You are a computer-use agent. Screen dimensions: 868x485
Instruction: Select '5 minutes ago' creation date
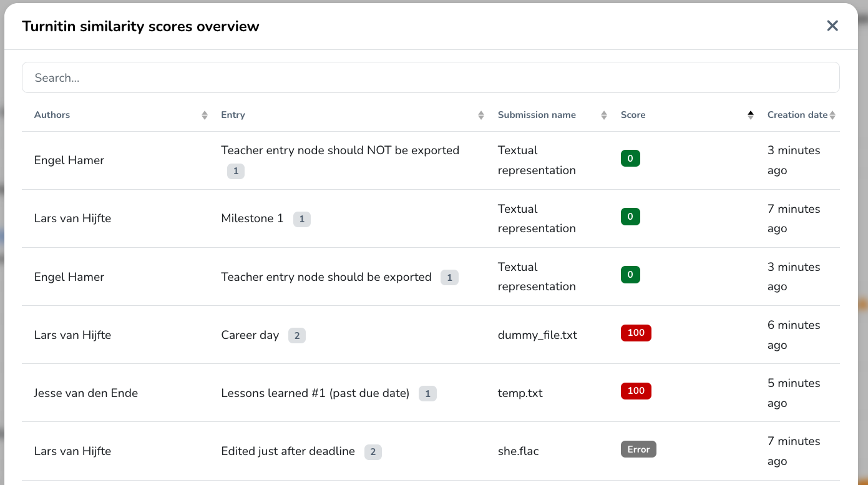[x=794, y=393]
